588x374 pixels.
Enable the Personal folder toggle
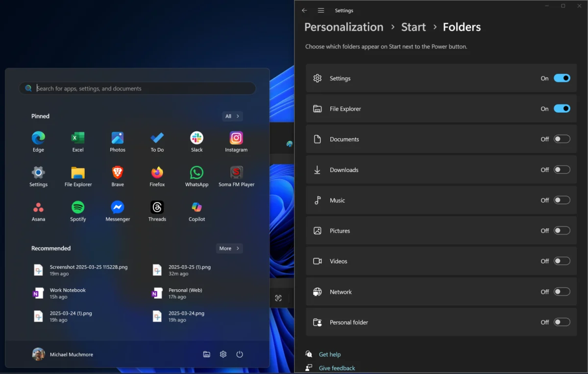pos(562,322)
